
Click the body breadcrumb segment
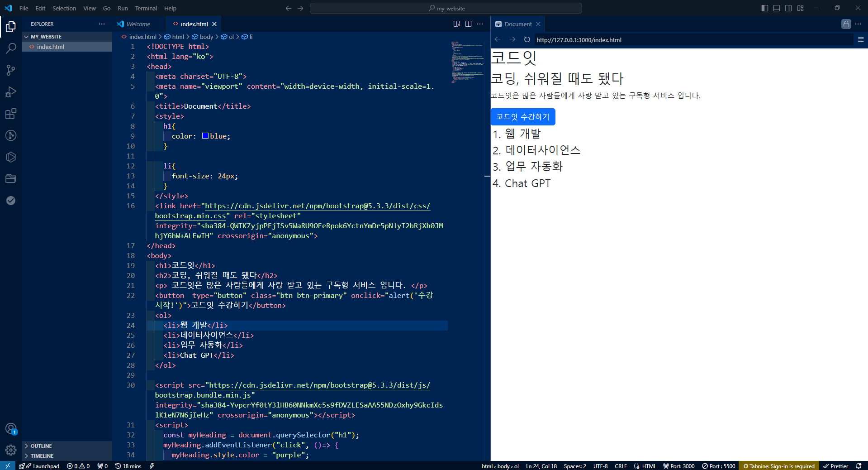coord(203,37)
